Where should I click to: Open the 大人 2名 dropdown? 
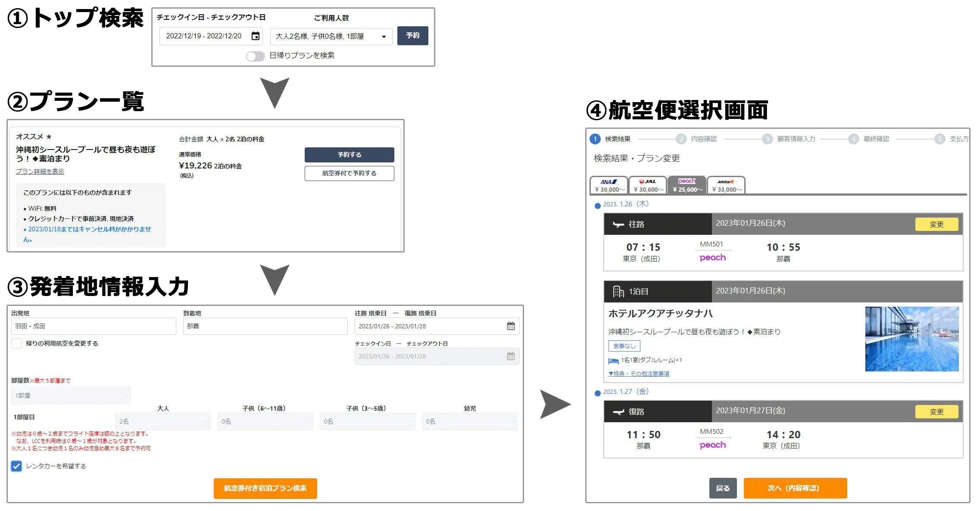(163, 421)
